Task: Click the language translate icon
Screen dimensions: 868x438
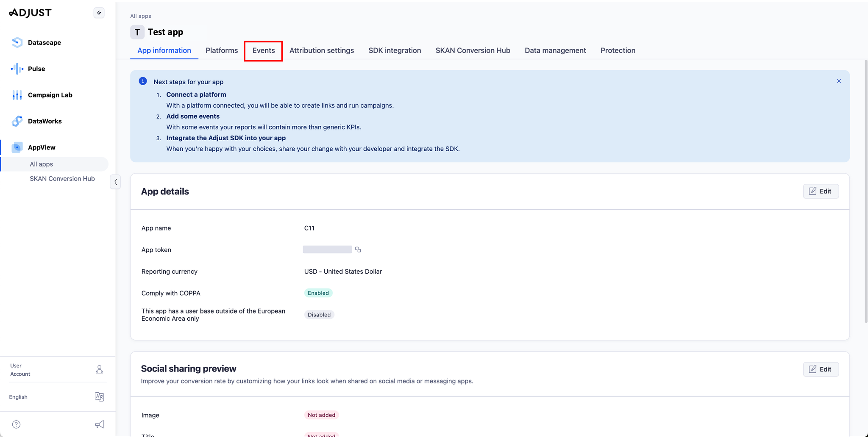Action: pos(100,397)
